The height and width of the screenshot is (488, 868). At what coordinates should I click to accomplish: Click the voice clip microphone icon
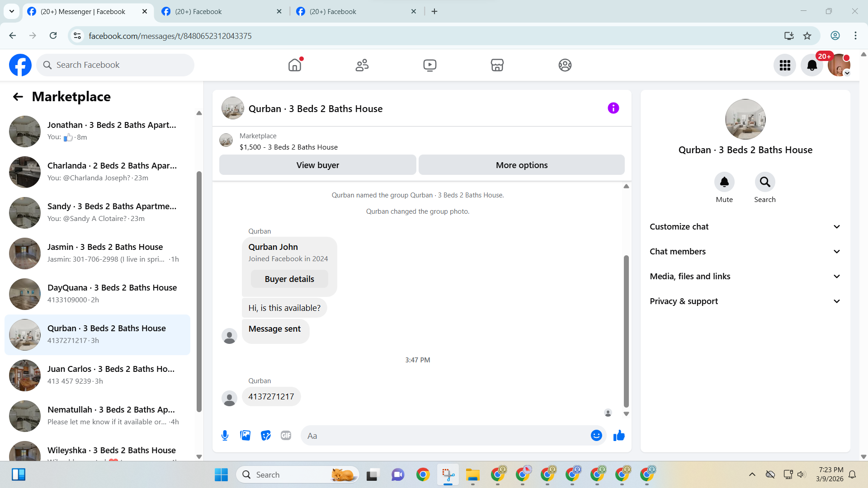click(x=225, y=436)
